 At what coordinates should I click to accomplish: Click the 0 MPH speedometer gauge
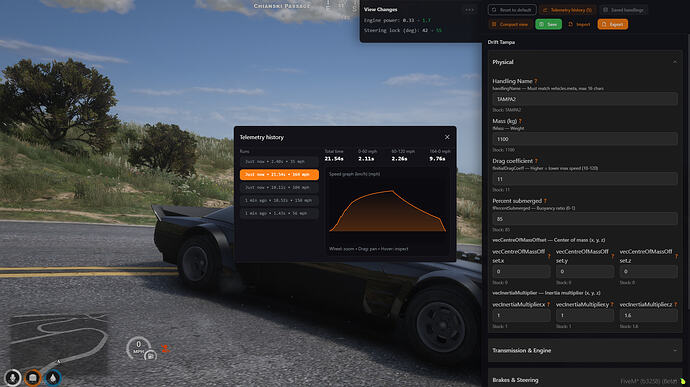pos(138,347)
